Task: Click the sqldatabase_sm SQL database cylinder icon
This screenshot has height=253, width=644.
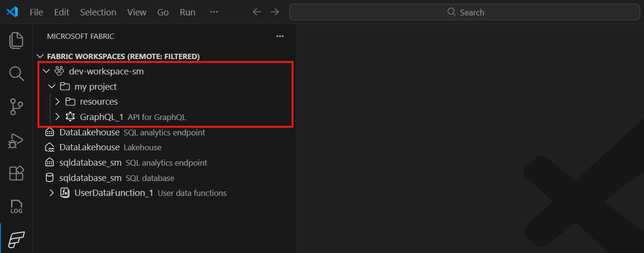Action: point(49,178)
